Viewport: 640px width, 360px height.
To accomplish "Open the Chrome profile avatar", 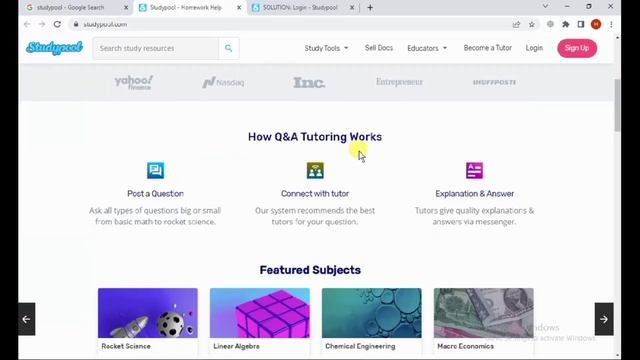I will tap(596, 24).
